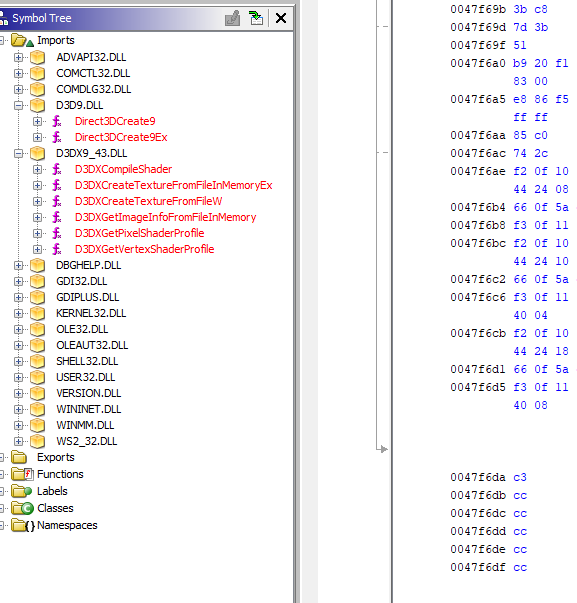Click the WININET.DLL library icon

coord(37,409)
